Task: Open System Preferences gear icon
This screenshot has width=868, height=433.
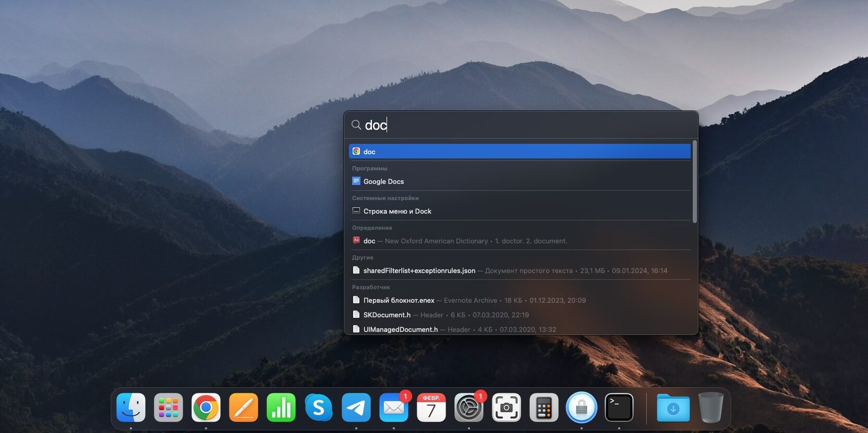Action: pos(469,407)
